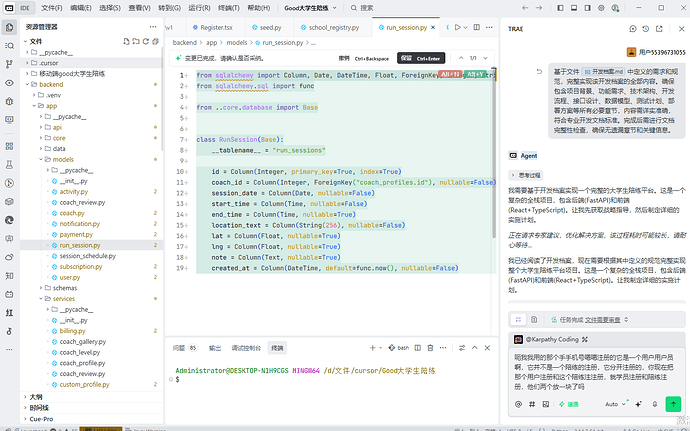The height and width of the screenshot is (431, 690).
Task: Click the new chat icon in TRAE panel
Action: [633, 29]
